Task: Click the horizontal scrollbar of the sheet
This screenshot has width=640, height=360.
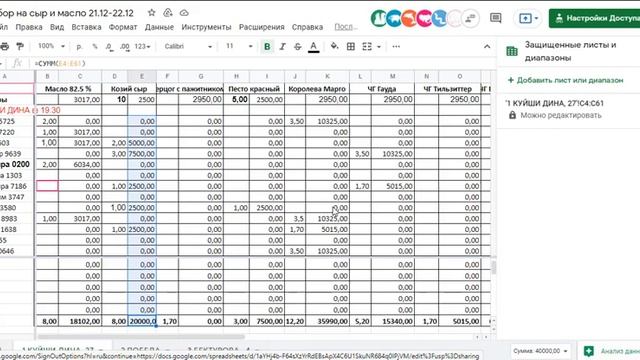Action: (140, 337)
